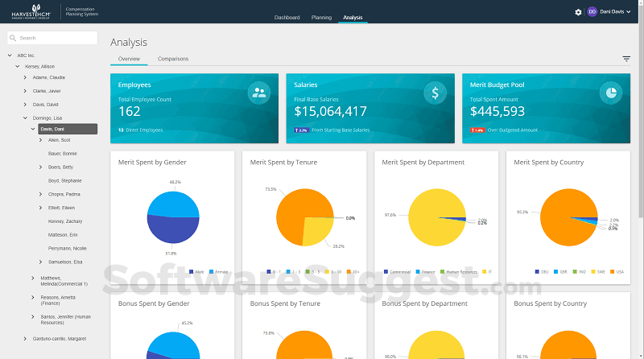Click the Merit Spent by Department pie

[x=437, y=217]
